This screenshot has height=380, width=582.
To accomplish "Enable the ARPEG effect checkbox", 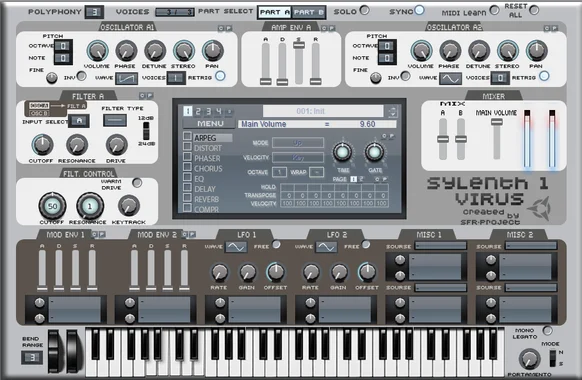I will point(187,137).
